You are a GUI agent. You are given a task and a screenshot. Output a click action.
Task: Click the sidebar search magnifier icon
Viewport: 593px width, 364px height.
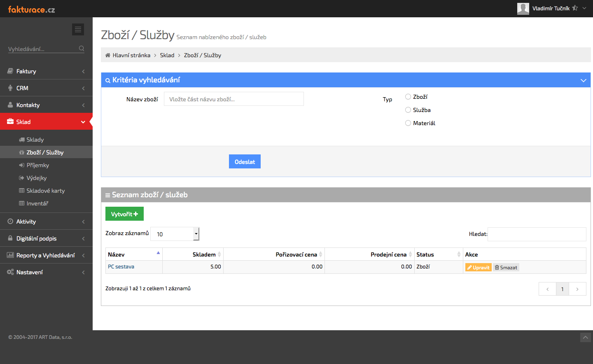[x=82, y=49]
